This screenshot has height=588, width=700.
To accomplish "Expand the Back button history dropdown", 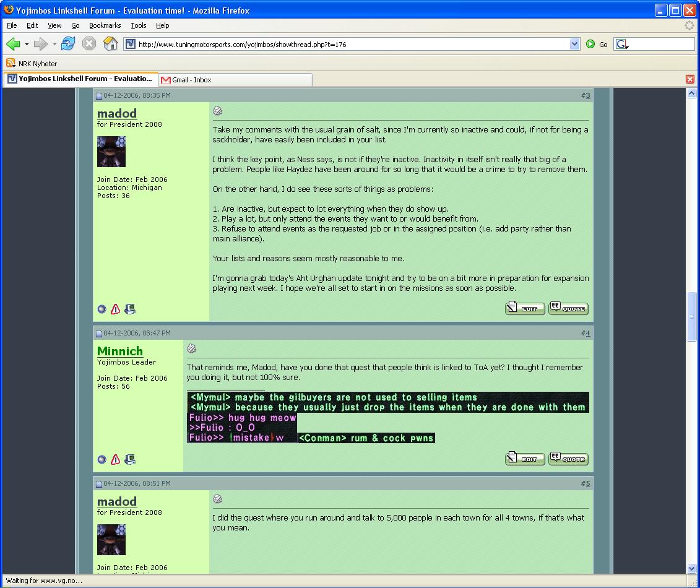I will 27,44.
